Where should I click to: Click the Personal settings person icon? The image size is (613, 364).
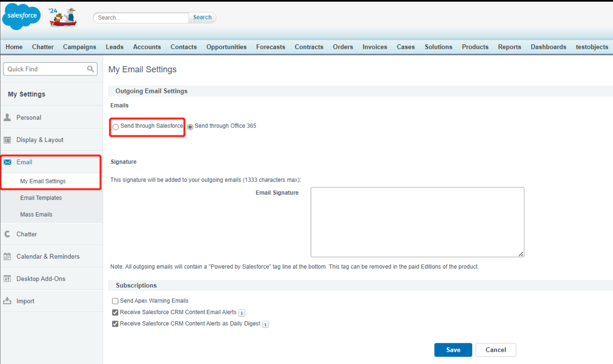[x=7, y=117]
